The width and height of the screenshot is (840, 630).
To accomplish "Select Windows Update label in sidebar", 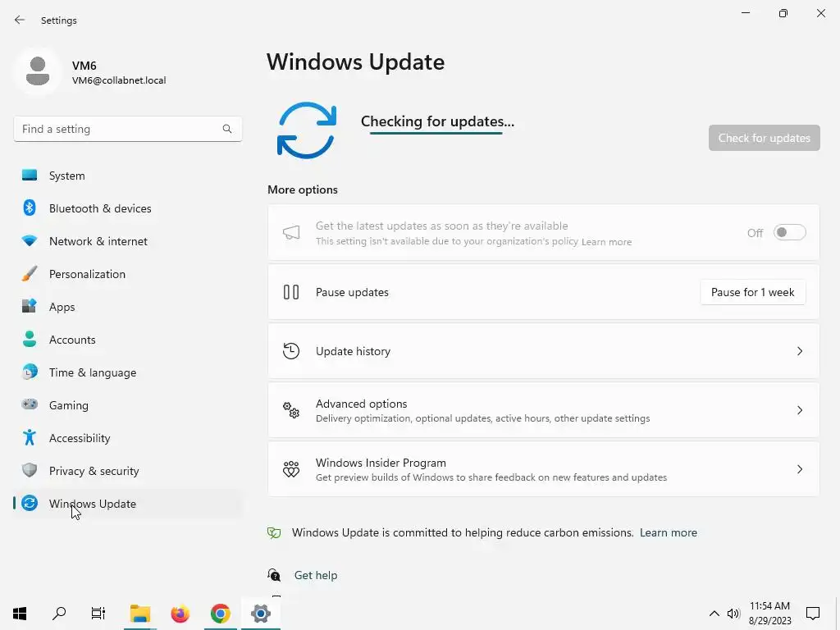I will click(x=92, y=504).
